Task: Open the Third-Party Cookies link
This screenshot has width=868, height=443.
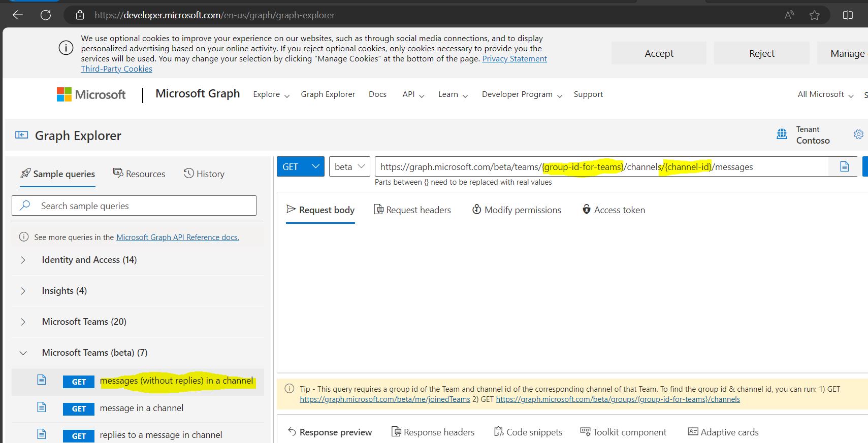Action: [116, 69]
